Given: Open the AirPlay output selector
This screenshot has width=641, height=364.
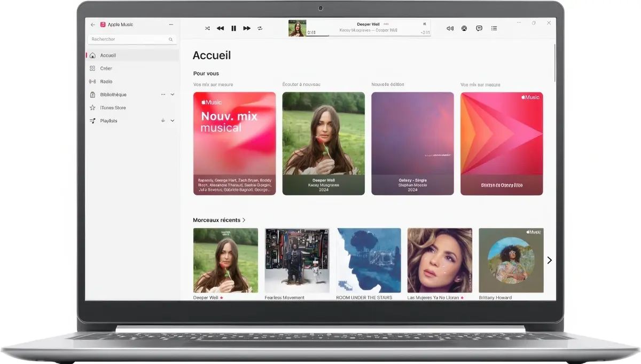Looking at the screenshot, I should [x=464, y=28].
